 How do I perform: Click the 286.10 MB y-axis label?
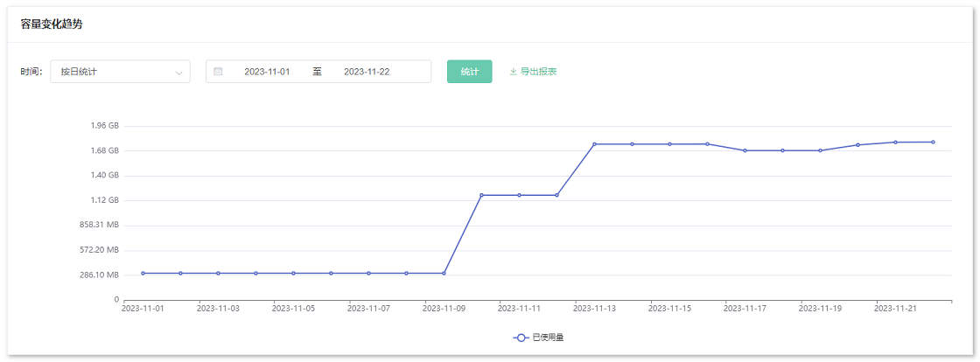101,275
